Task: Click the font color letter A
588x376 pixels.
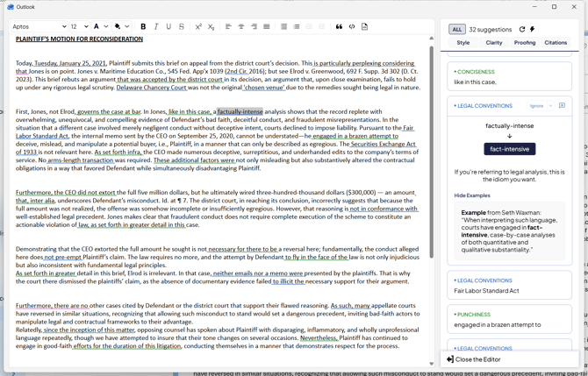Action: coord(97,26)
